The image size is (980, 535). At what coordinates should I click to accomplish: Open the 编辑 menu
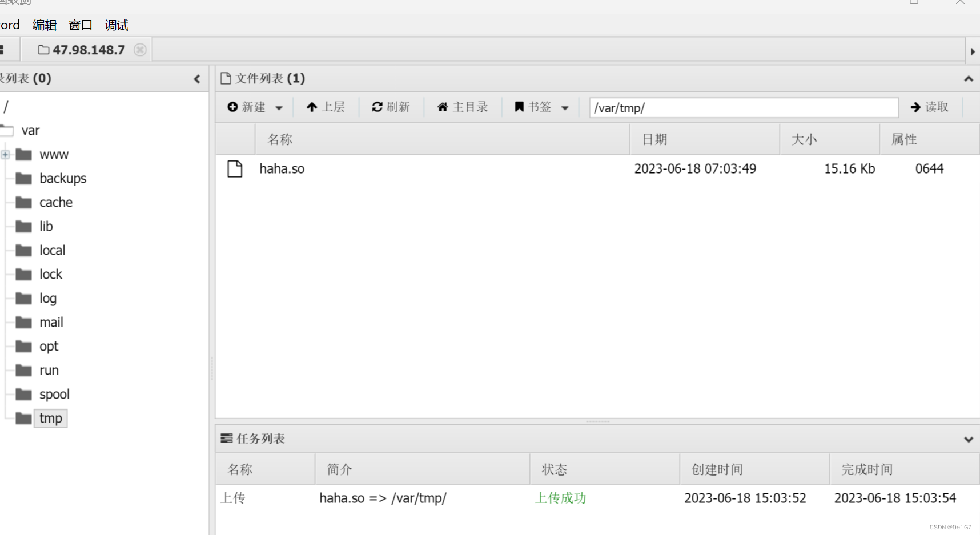click(x=45, y=25)
